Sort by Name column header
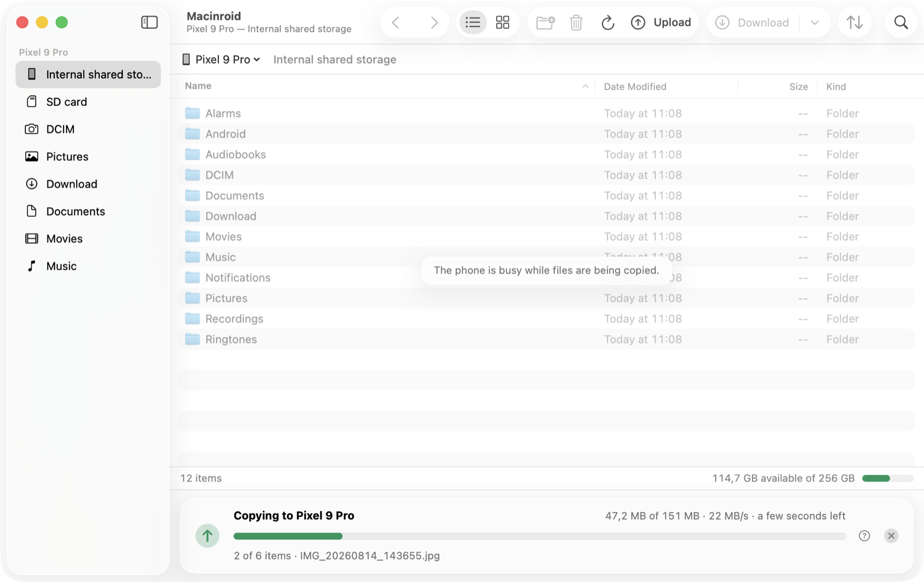924x582 pixels. click(386, 86)
